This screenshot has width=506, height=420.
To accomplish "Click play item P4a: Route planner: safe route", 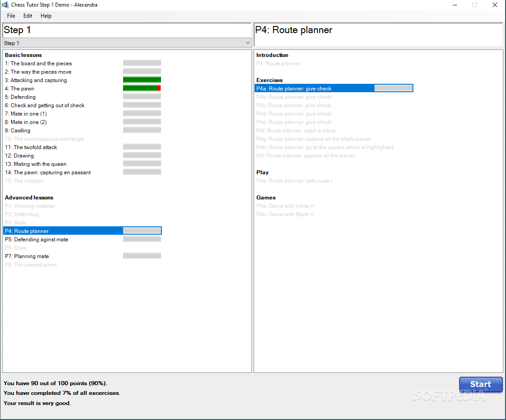I will pos(294,181).
